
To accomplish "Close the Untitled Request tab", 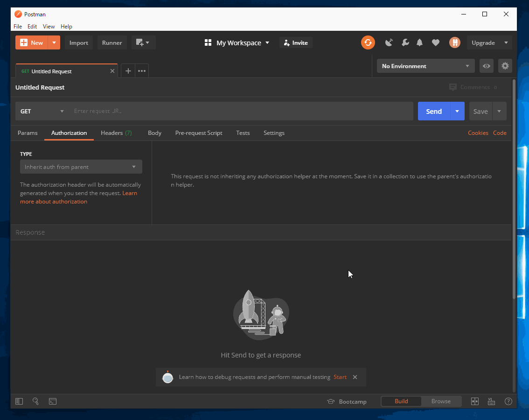I will (112, 71).
